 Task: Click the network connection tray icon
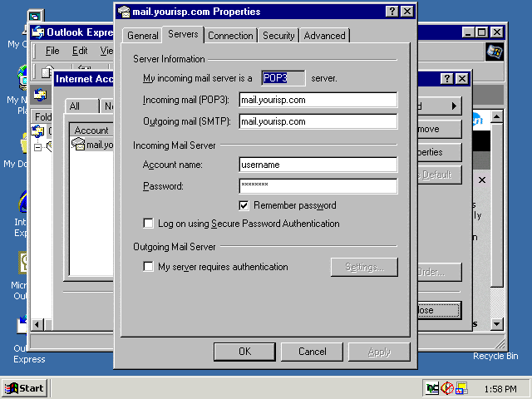pyautogui.click(x=432, y=388)
